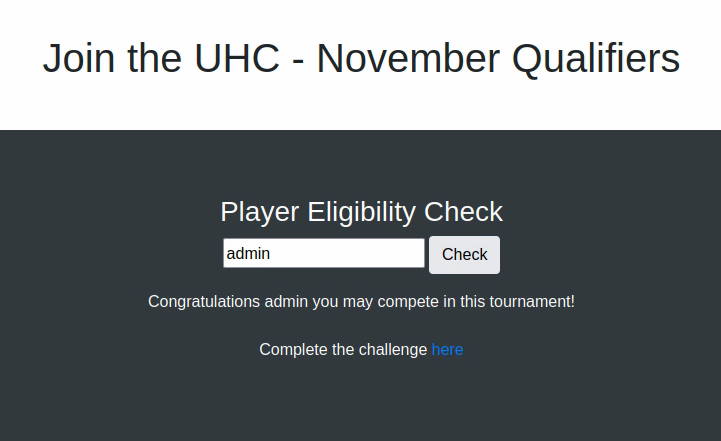
Task: Click the word "Join" in the page title
Action: tap(79, 59)
